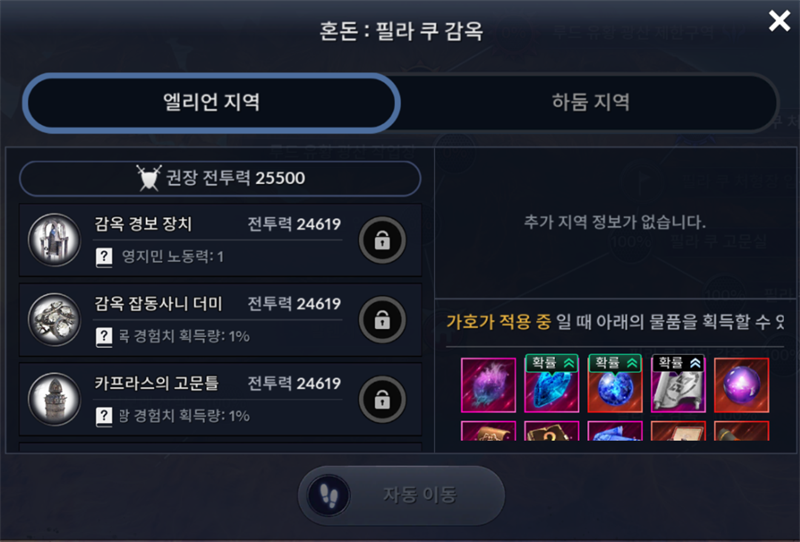The height and width of the screenshot is (542, 800).
Task: Select the blue crystal shard reward item
Action: point(552,383)
